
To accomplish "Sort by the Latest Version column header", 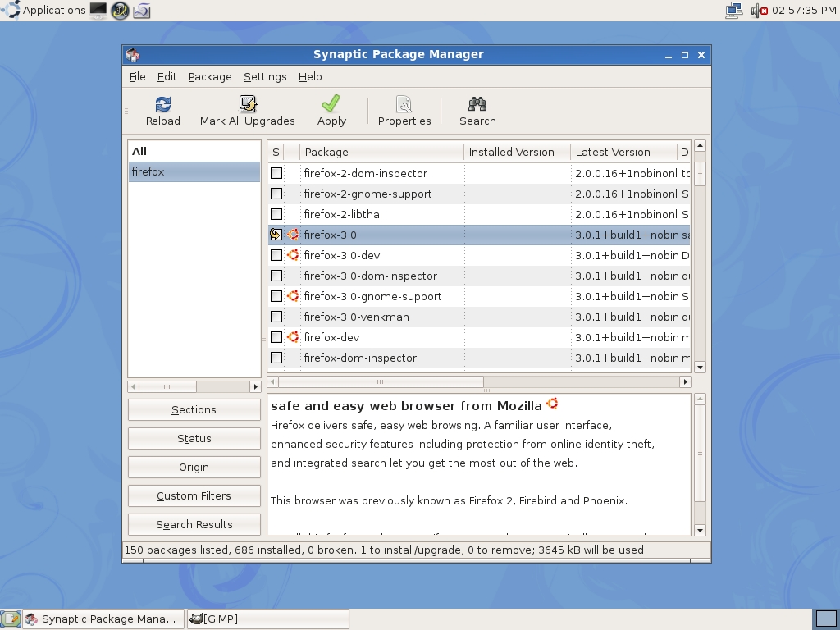I will pyautogui.click(x=623, y=152).
